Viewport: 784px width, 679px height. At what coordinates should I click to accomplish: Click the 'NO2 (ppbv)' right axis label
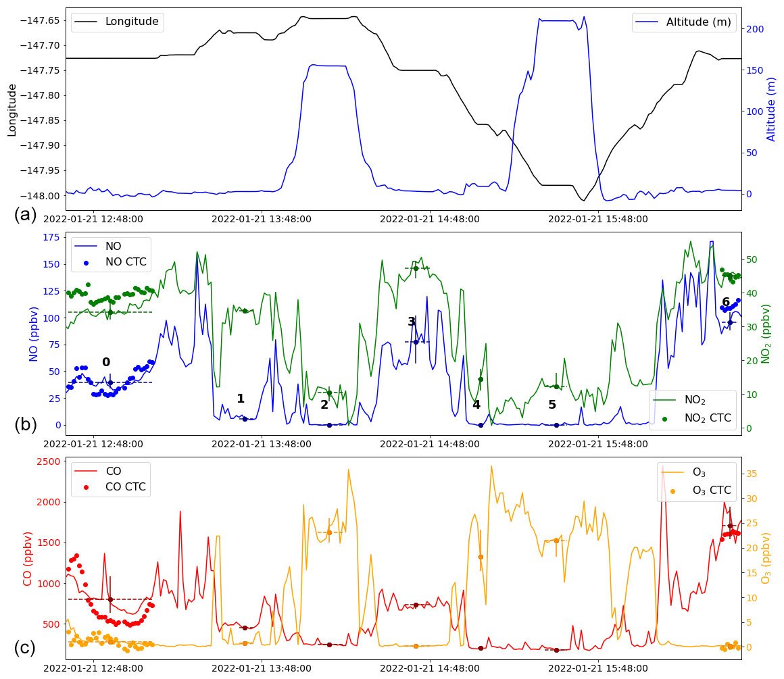point(766,333)
